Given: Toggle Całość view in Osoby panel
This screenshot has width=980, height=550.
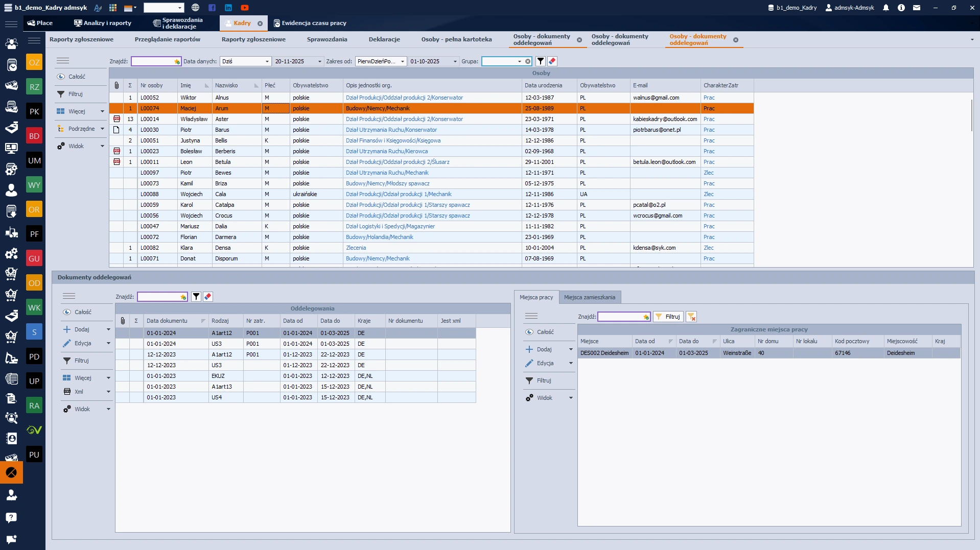Looking at the screenshot, I should click(x=77, y=77).
